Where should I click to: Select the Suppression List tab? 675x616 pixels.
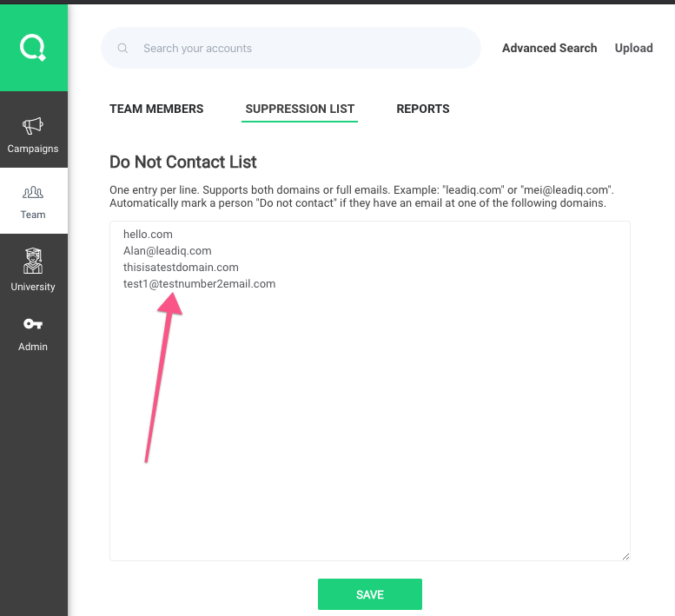pyautogui.click(x=300, y=109)
